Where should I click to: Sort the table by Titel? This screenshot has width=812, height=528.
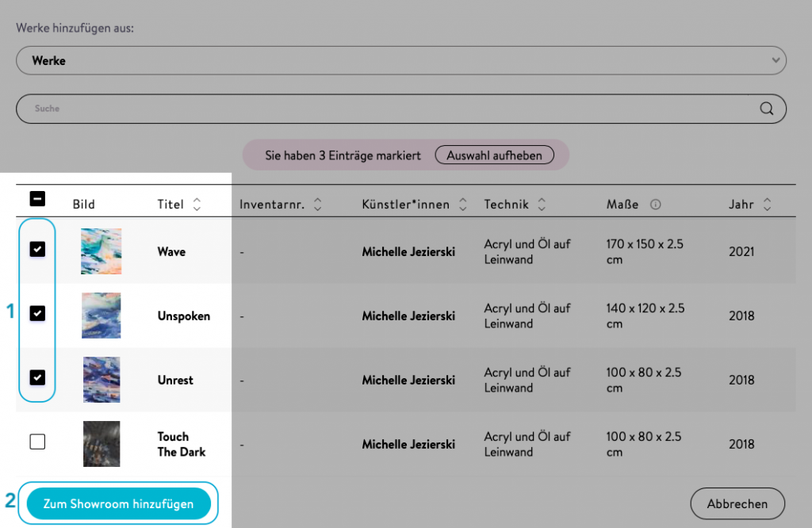197,205
